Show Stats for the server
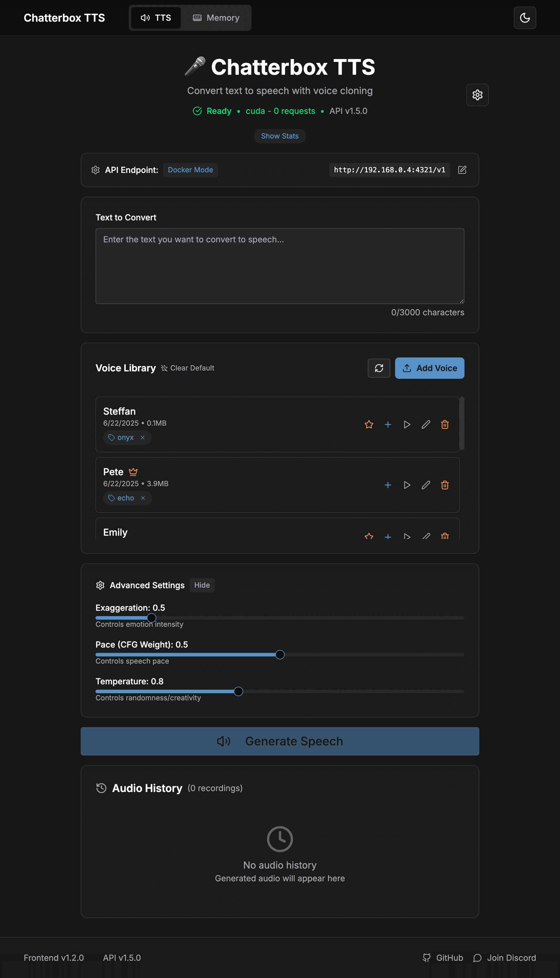This screenshot has height=978, width=560. click(x=280, y=136)
